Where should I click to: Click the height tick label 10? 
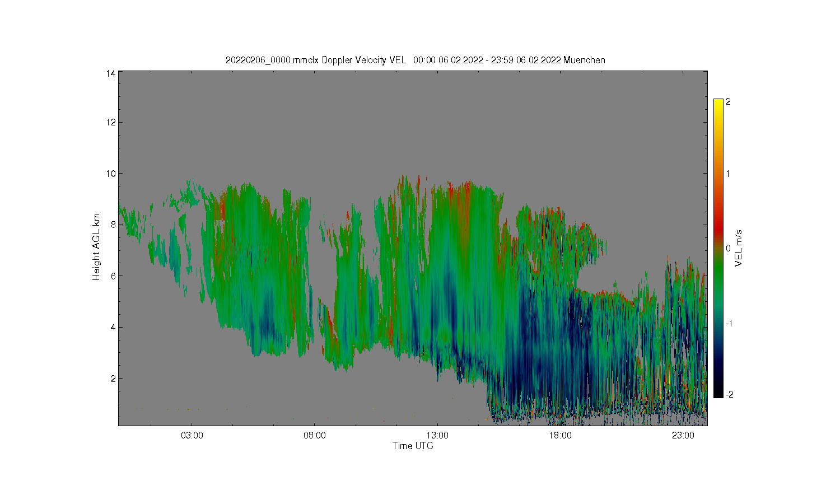coord(111,174)
